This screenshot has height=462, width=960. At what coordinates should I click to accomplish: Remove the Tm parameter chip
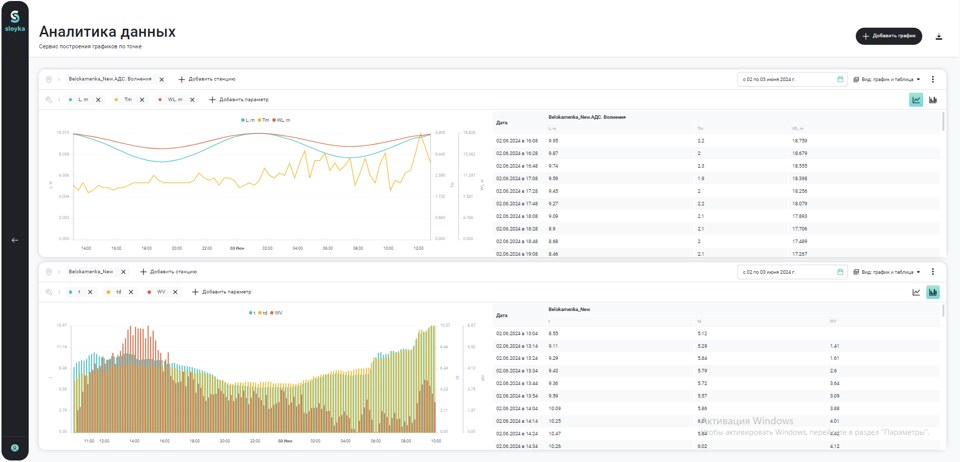click(141, 100)
